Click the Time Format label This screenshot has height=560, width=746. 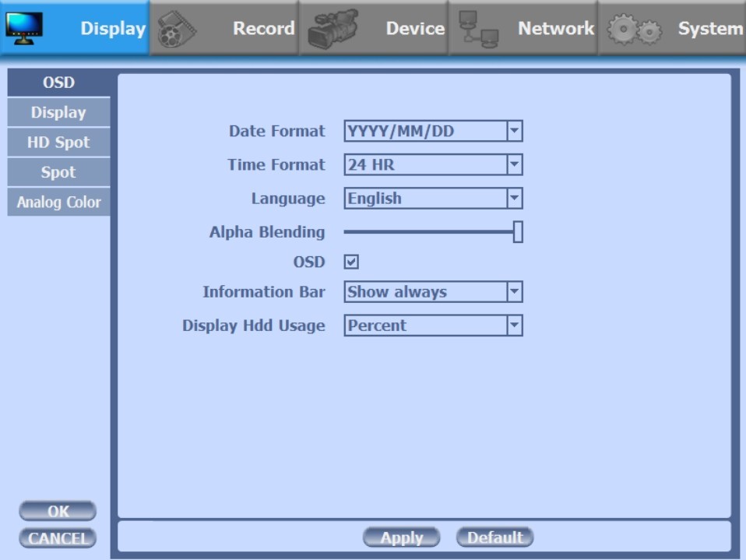tap(276, 164)
